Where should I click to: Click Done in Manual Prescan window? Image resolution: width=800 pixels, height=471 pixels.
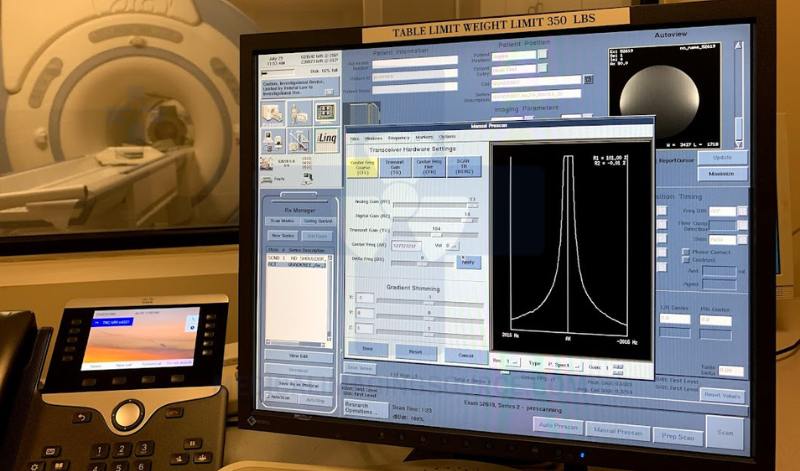[x=368, y=350]
